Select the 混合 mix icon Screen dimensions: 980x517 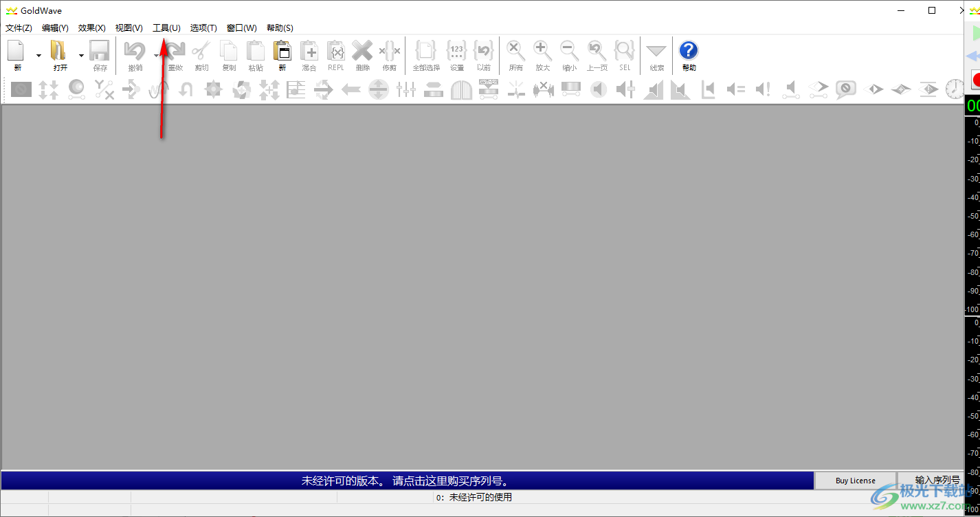[309, 55]
